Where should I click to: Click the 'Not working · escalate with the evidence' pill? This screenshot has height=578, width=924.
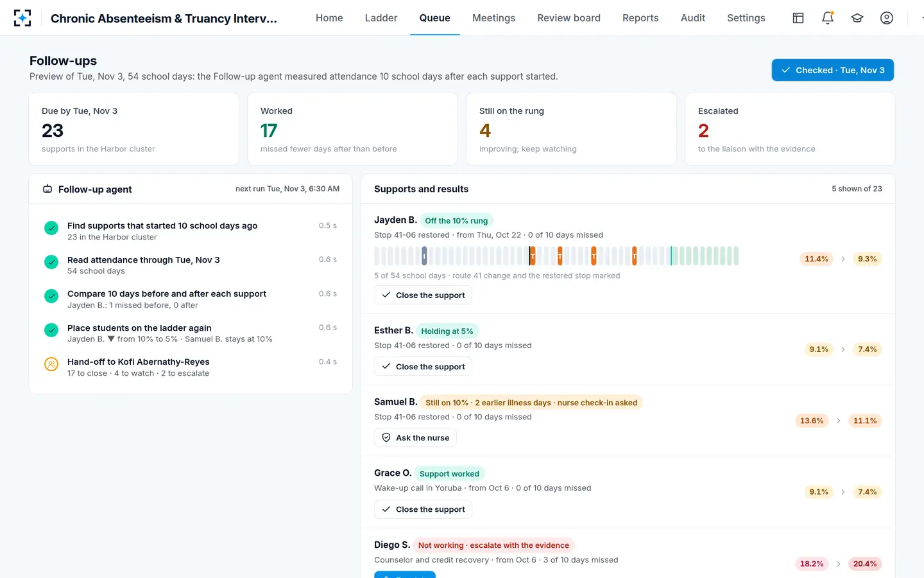click(493, 545)
